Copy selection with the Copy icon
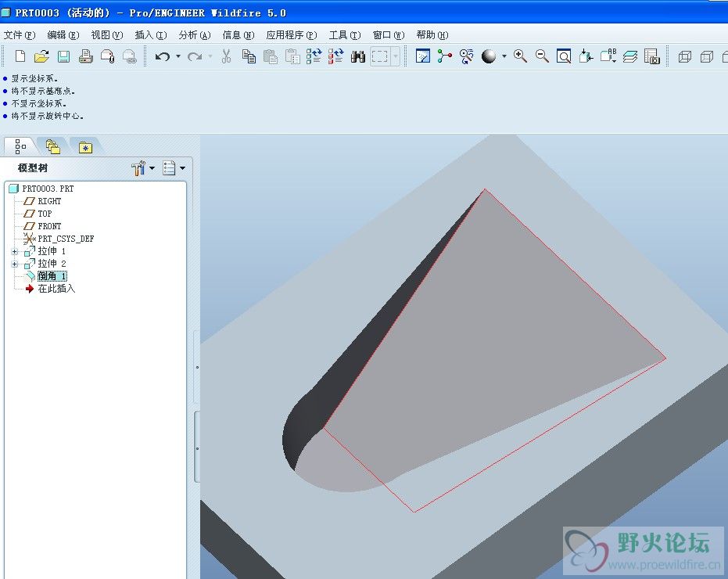Viewport: 728px width, 579px height. 249,56
